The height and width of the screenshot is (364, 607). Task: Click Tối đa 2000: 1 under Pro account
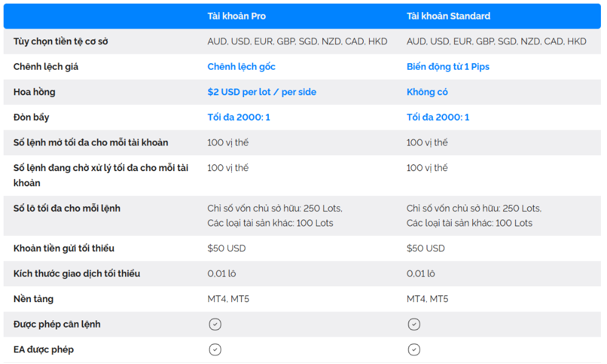pyautogui.click(x=239, y=117)
